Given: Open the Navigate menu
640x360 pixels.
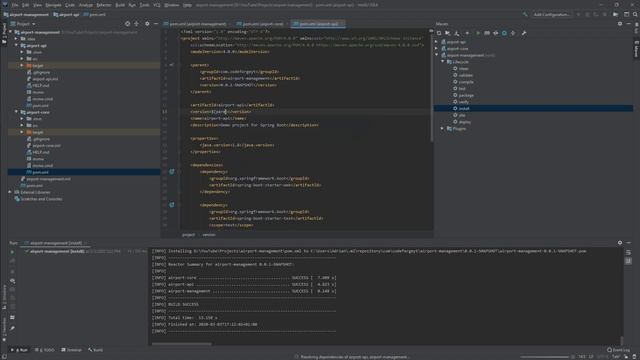Looking at the screenshot, I should pyautogui.click(x=53, y=5).
